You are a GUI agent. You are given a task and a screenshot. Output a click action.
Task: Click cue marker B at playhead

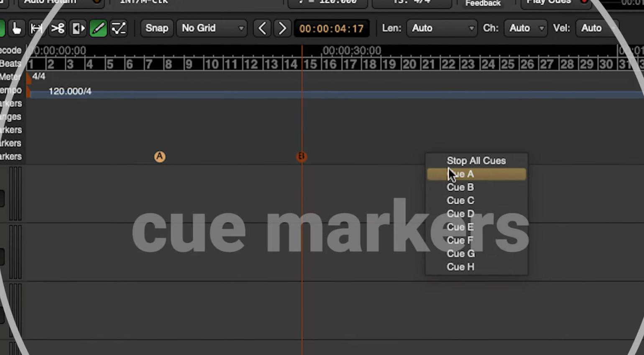[302, 157]
